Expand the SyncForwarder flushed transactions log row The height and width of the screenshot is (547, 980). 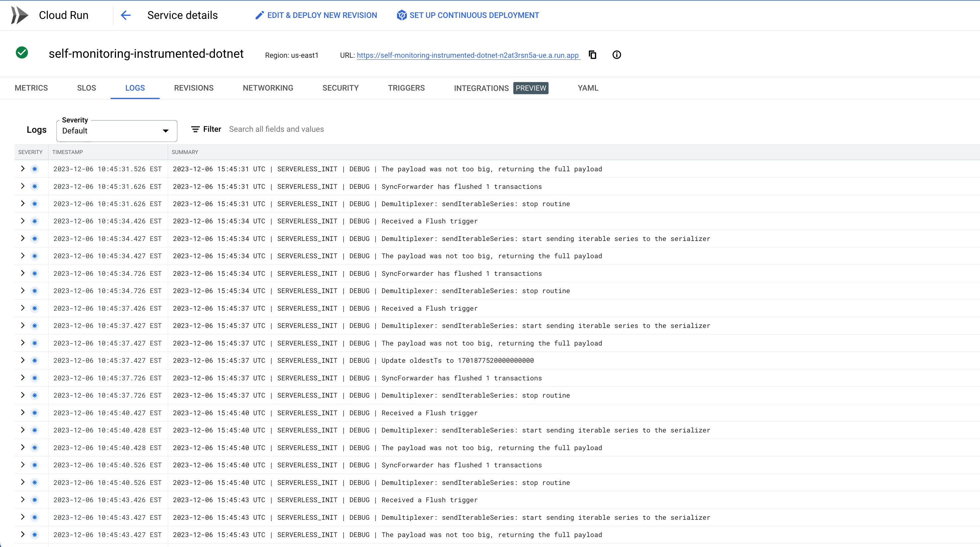(23, 187)
